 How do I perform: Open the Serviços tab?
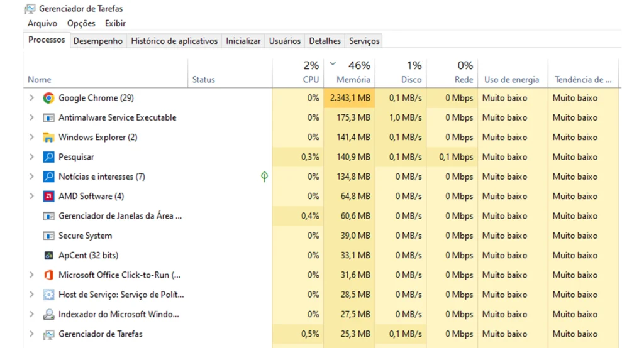(x=364, y=41)
